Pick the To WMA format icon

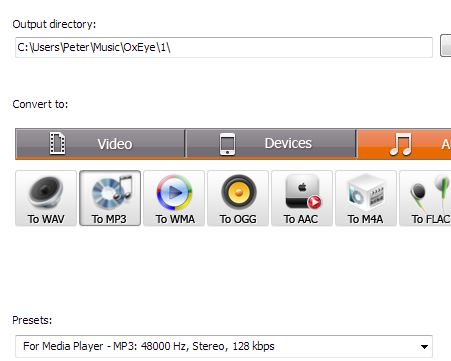tap(174, 198)
